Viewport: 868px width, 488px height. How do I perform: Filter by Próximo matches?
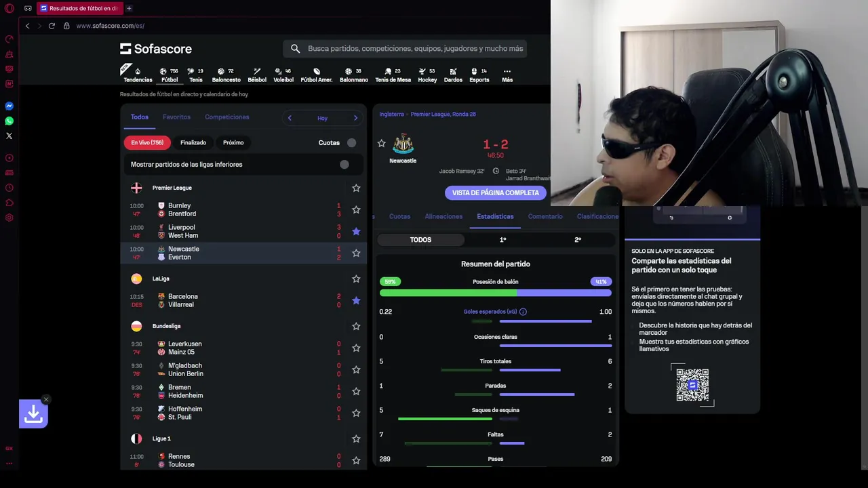coord(233,142)
